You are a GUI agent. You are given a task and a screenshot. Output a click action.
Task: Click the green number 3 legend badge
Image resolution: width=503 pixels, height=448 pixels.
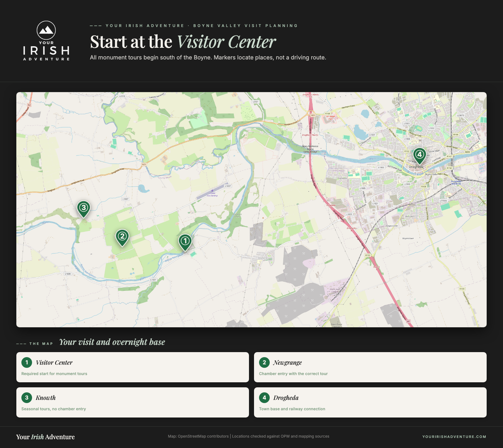(x=27, y=398)
